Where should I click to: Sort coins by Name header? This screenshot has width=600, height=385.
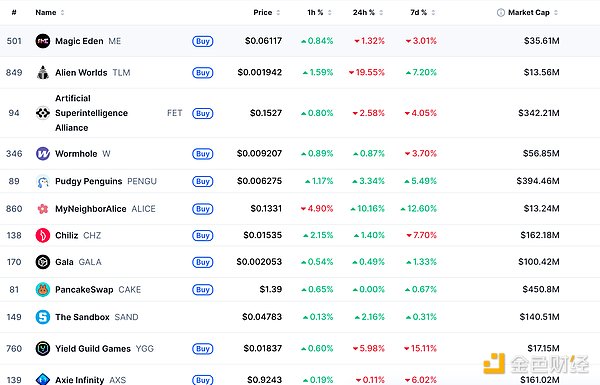pyautogui.click(x=50, y=13)
